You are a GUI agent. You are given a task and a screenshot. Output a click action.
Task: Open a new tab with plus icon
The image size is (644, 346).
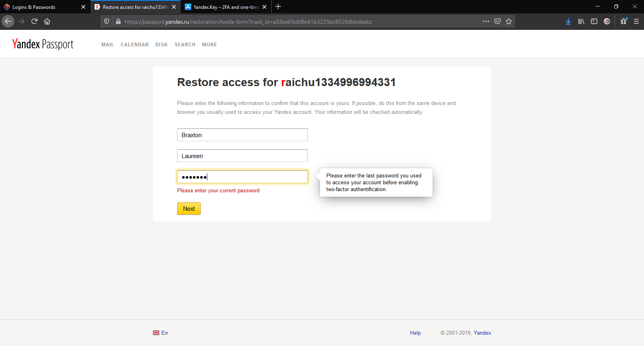tap(278, 7)
